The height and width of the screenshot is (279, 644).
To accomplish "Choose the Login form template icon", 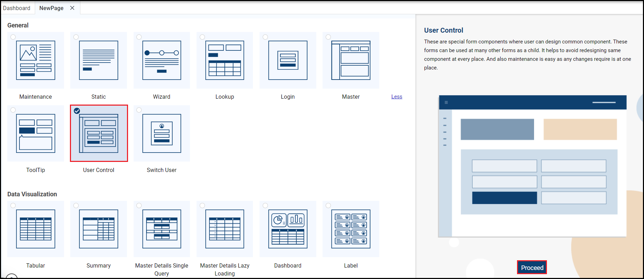I will (288, 60).
